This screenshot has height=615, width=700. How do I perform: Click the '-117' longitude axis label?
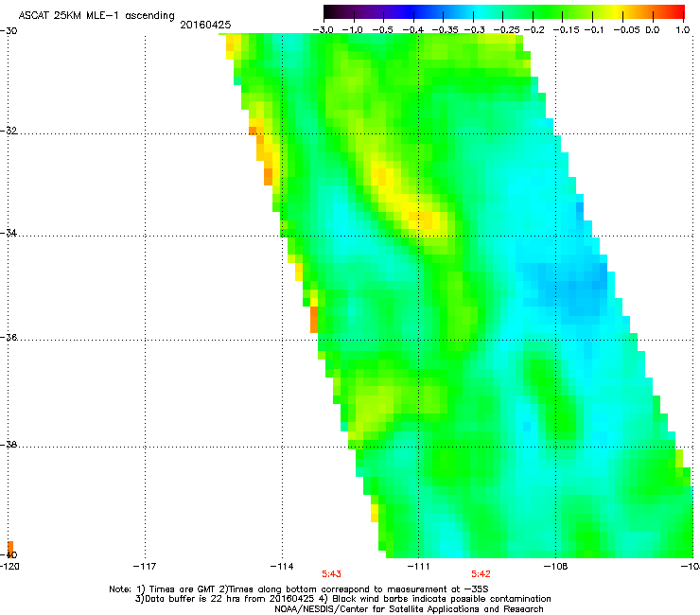145,567
